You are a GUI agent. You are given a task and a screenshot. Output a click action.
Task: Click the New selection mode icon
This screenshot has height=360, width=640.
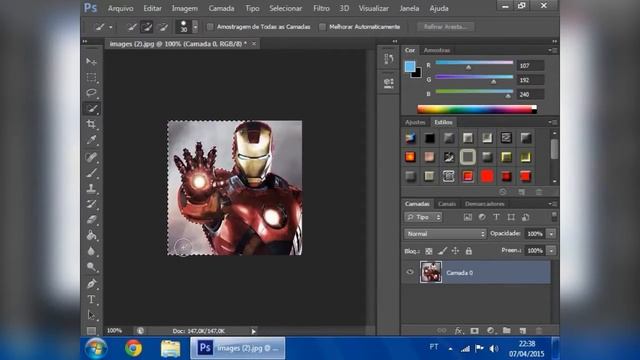[132, 27]
